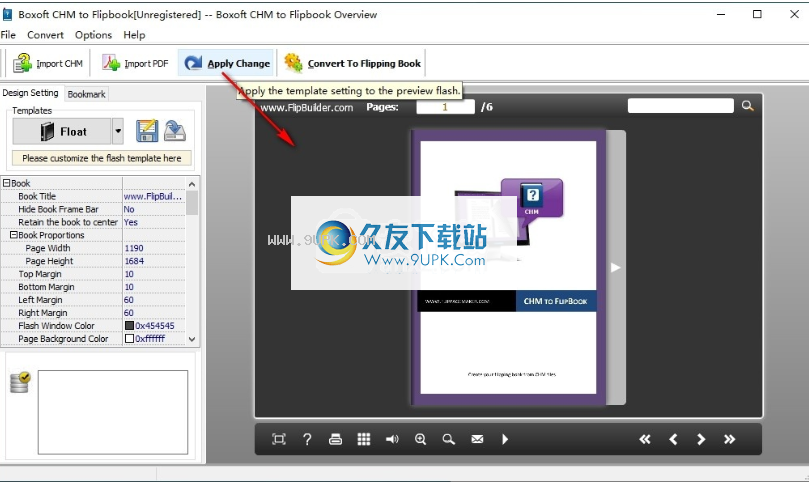Click the email share envelope icon
Image resolution: width=809 pixels, height=486 pixels.
[477, 439]
